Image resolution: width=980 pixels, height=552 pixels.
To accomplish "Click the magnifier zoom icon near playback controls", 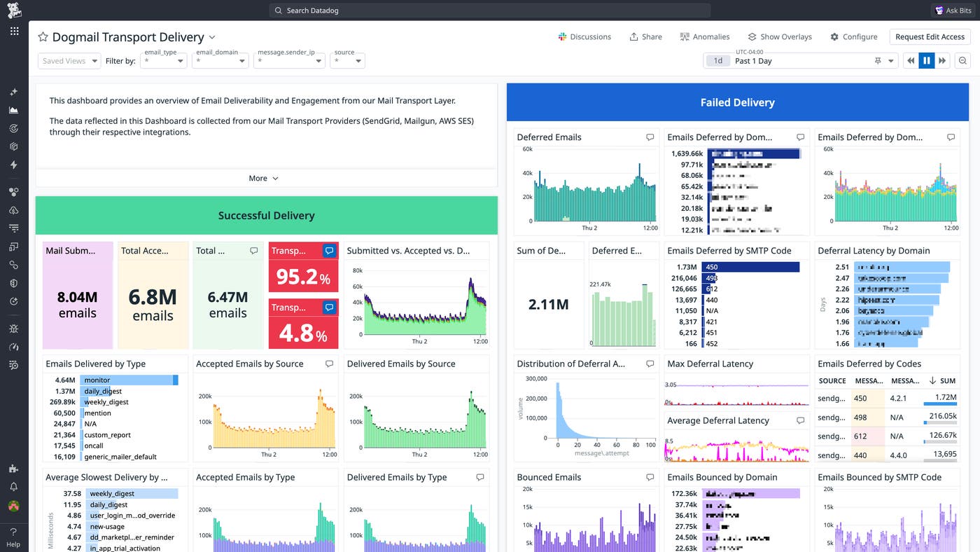I will [x=962, y=60].
